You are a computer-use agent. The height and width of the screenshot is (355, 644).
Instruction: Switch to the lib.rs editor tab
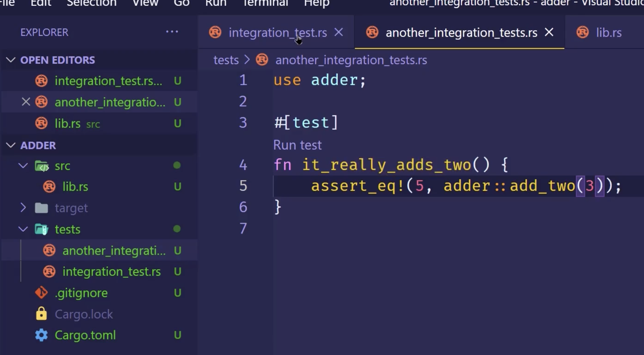coord(608,32)
